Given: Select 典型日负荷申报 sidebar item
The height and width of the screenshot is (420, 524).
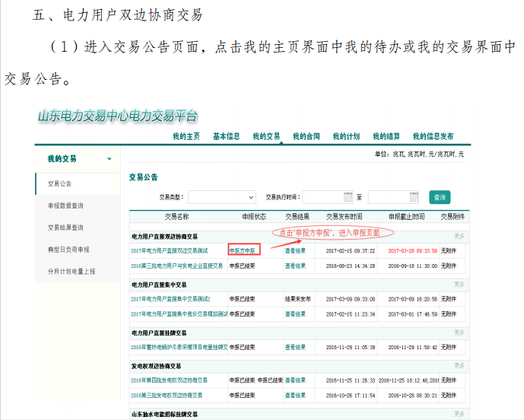Looking at the screenshot, I should pyautogui.click(x=68, y=250).
